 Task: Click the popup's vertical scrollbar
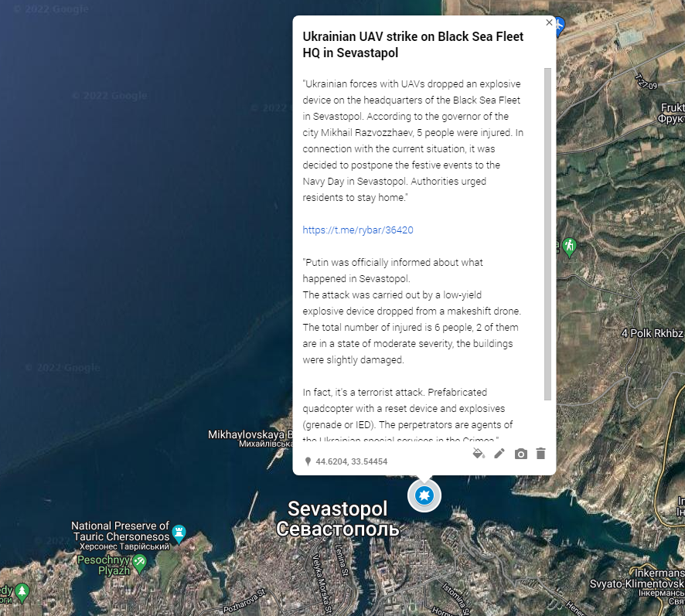[547, 233]
